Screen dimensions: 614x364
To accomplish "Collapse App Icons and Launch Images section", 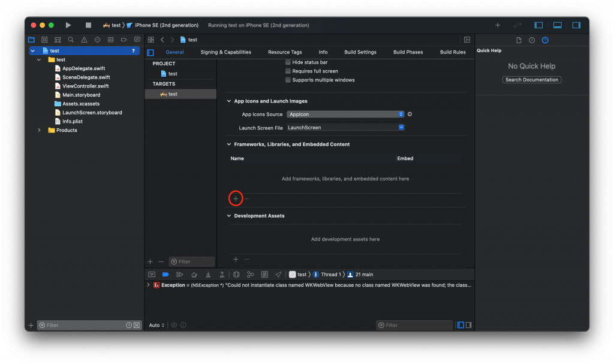I will [229, 101].
